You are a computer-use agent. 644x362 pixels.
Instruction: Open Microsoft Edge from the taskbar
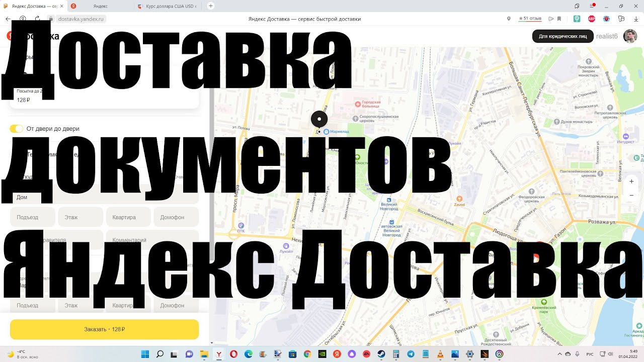249,354
